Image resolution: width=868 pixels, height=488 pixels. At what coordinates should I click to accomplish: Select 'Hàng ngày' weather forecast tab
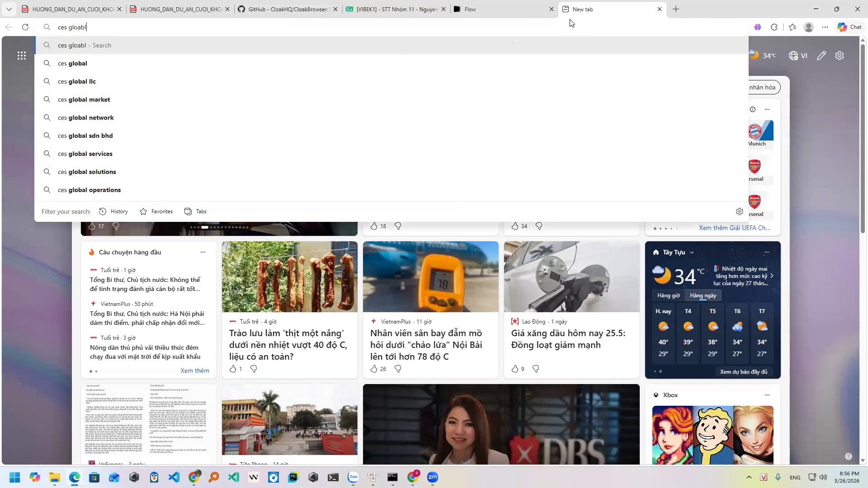[x=703, y=296]
